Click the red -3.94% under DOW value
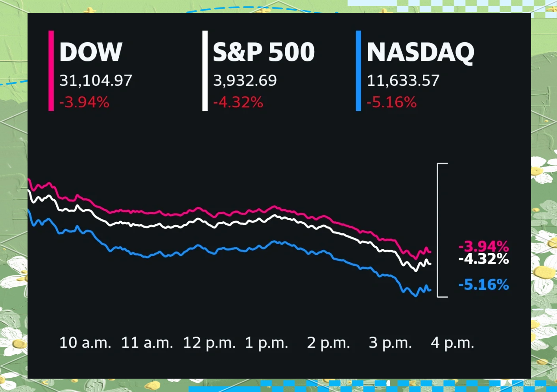557x392 pixels. pyautogui.click(x=84, y=103)
